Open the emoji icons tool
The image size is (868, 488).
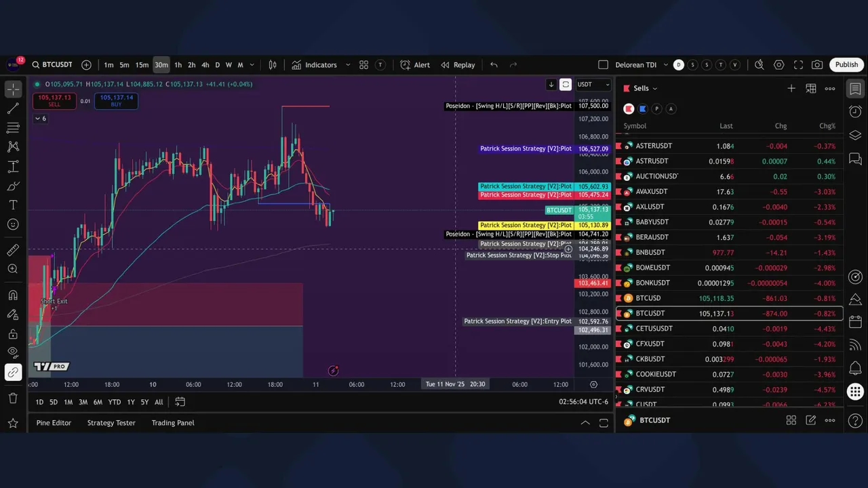13,224
